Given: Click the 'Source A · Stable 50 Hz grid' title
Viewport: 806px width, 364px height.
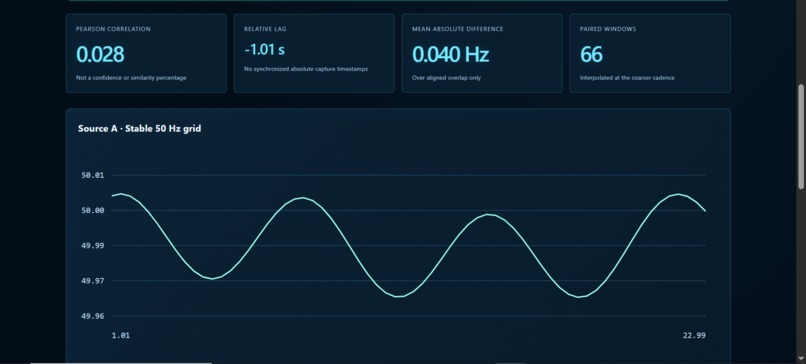Looking at the screenshot, I should [x=139, y=129].
